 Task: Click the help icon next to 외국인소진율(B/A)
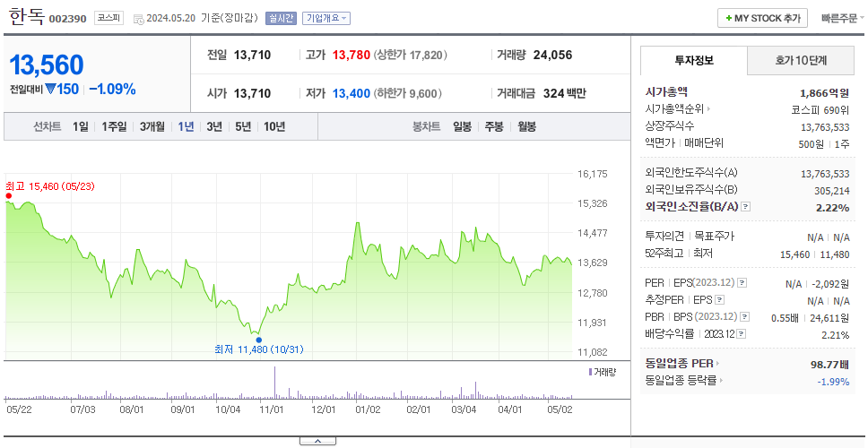click(746, 206)
